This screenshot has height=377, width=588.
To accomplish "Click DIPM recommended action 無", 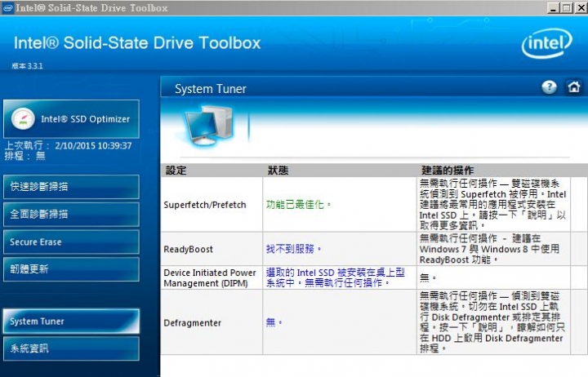I will click(427, 277).
